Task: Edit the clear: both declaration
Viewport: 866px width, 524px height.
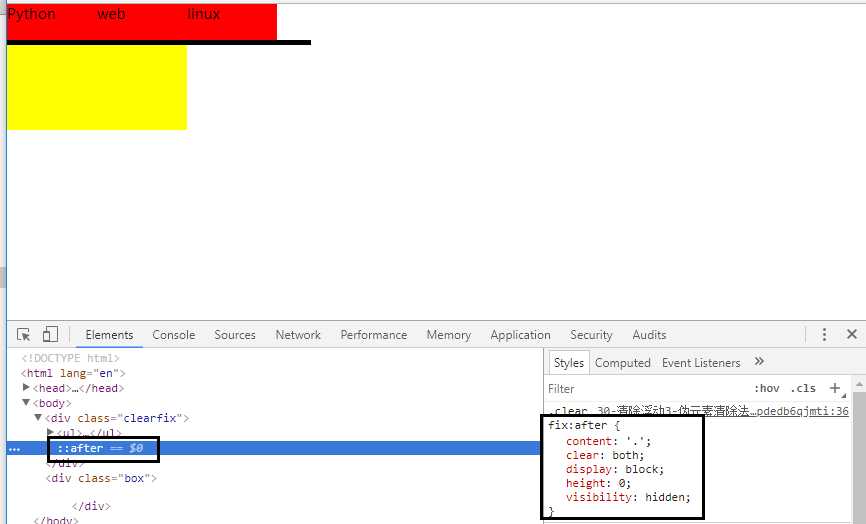Action: [x=605, y=456]
